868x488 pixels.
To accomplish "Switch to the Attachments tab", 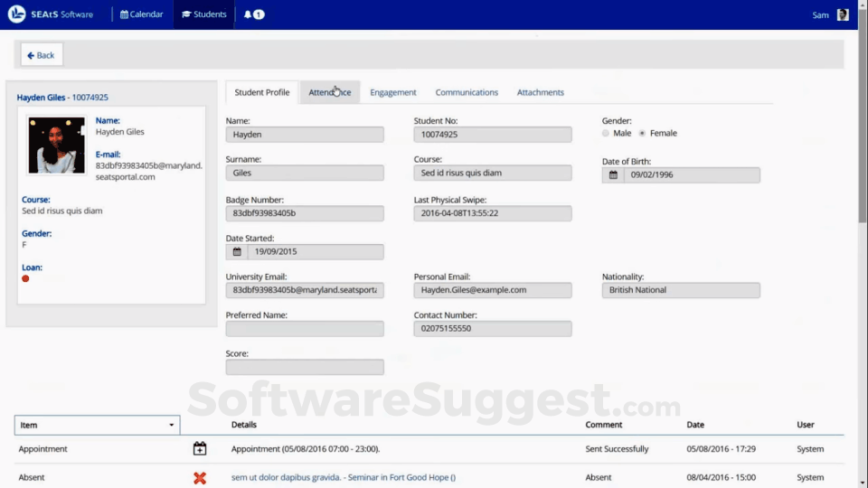I will coord(541,92).
